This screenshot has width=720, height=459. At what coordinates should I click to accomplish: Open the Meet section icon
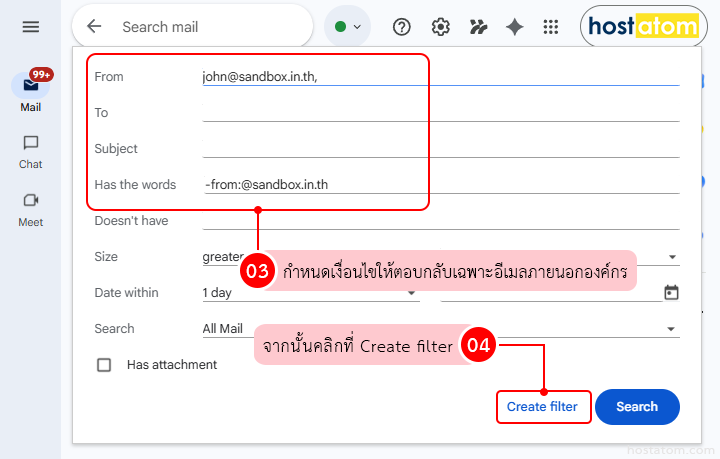point(31,201)
